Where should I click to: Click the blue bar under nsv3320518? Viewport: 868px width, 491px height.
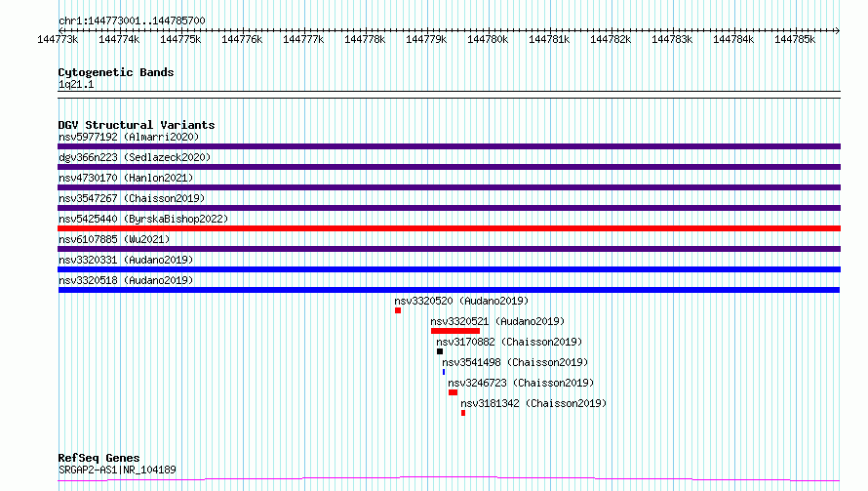click(449, 290)
